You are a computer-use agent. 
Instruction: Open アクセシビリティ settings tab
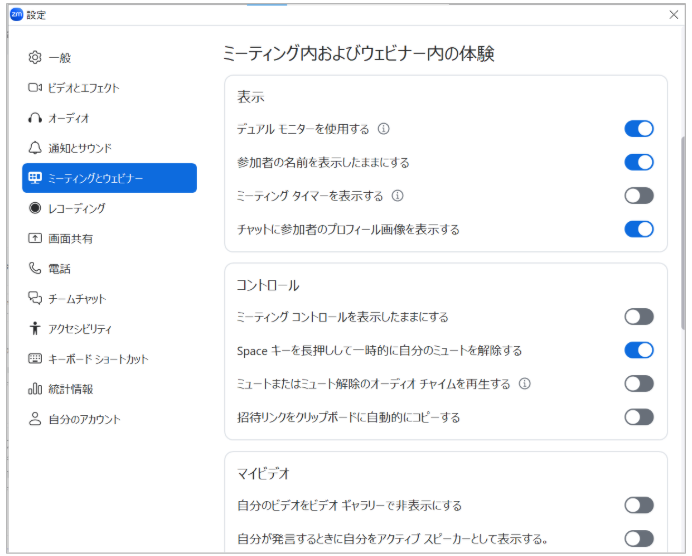pyautogui.click(x=109, y=328)
